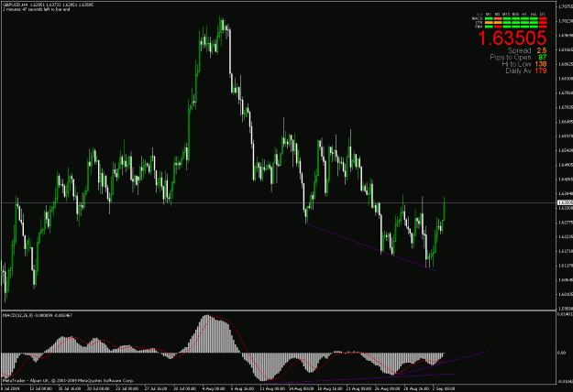The width and height of the screenshot is (573, 392).
Task: Click the M5 MACD signal bar
Action: coord(498,18)
